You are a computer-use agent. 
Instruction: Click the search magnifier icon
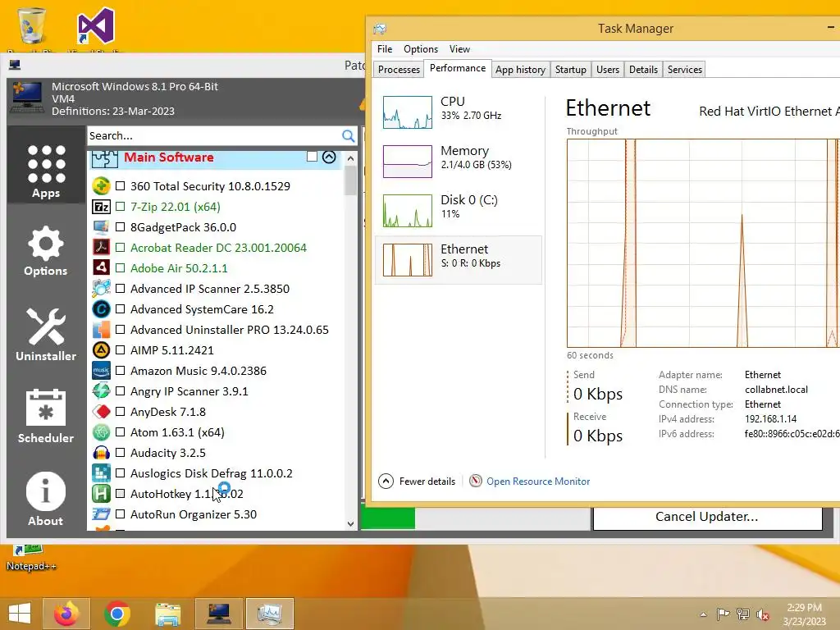click(348, 136)
